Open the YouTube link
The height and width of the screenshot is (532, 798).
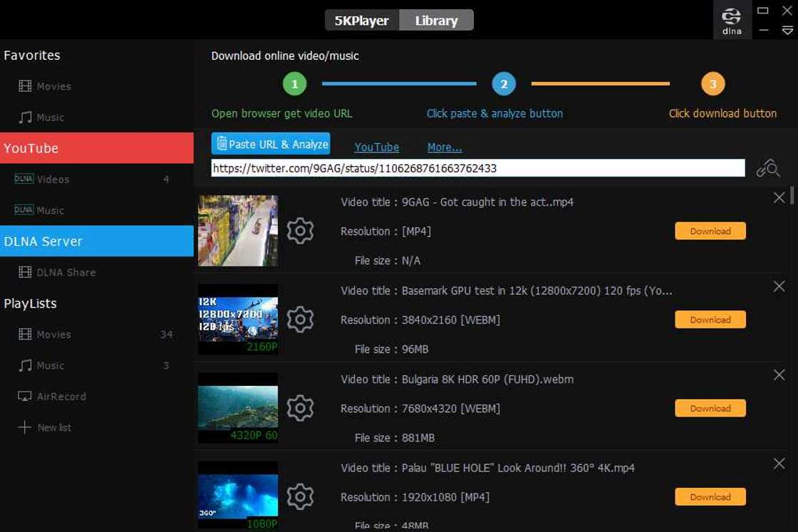click(x=376, y=147)
